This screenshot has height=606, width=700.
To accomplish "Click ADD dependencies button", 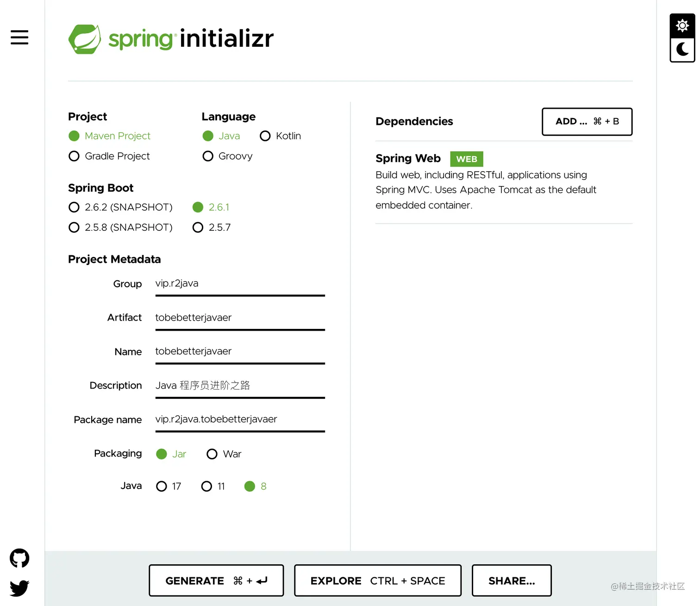I will coord(587,122).
